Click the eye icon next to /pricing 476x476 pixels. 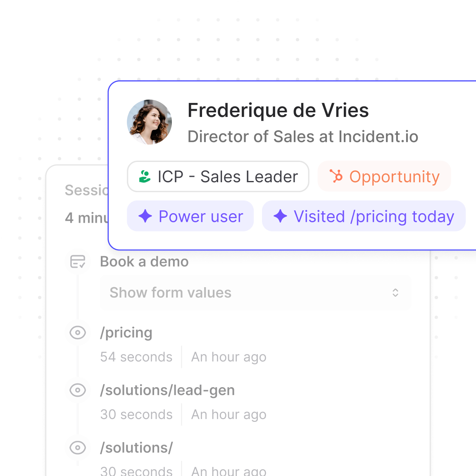pyautogui.click(x=78, y=333)
